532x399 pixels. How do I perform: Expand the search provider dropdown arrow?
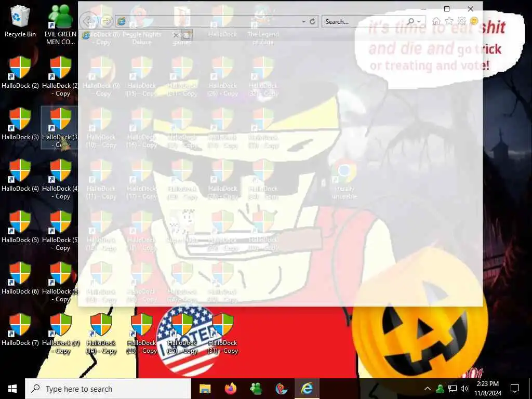coord(419,21)
